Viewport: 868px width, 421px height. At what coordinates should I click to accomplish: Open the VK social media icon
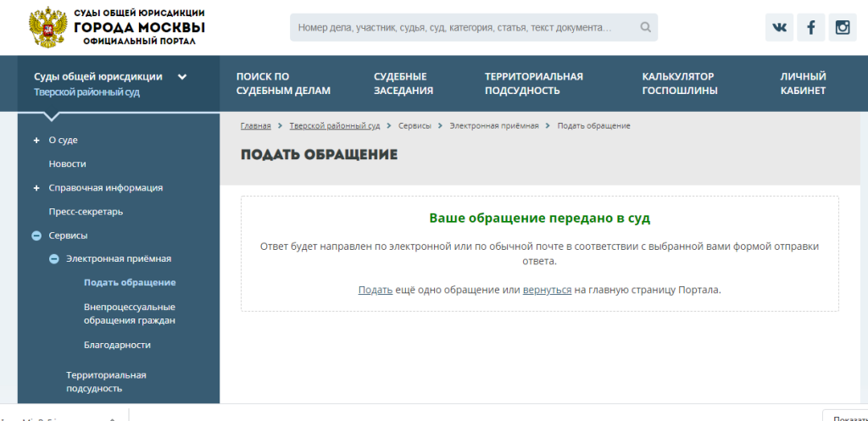point(779,27)
